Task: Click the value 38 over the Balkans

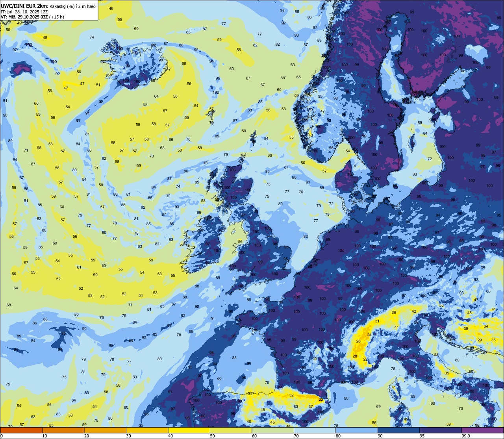Action: pyautogui.click(x=466, y=329)
